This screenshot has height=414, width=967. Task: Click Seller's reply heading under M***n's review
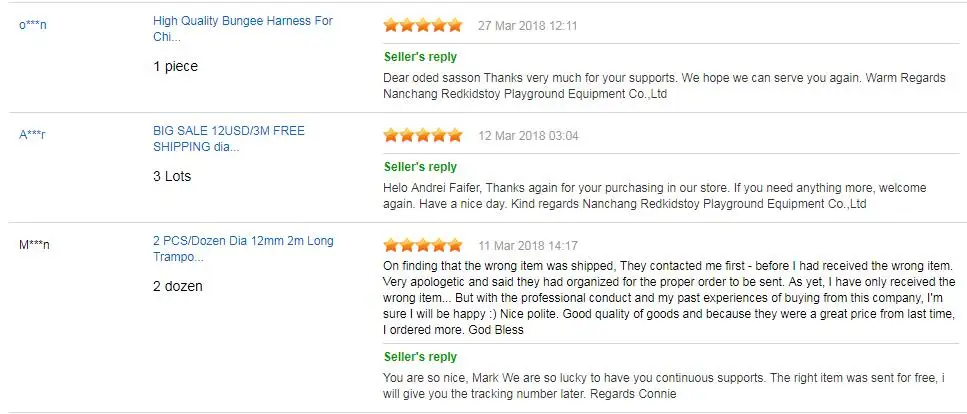point(420,356)
